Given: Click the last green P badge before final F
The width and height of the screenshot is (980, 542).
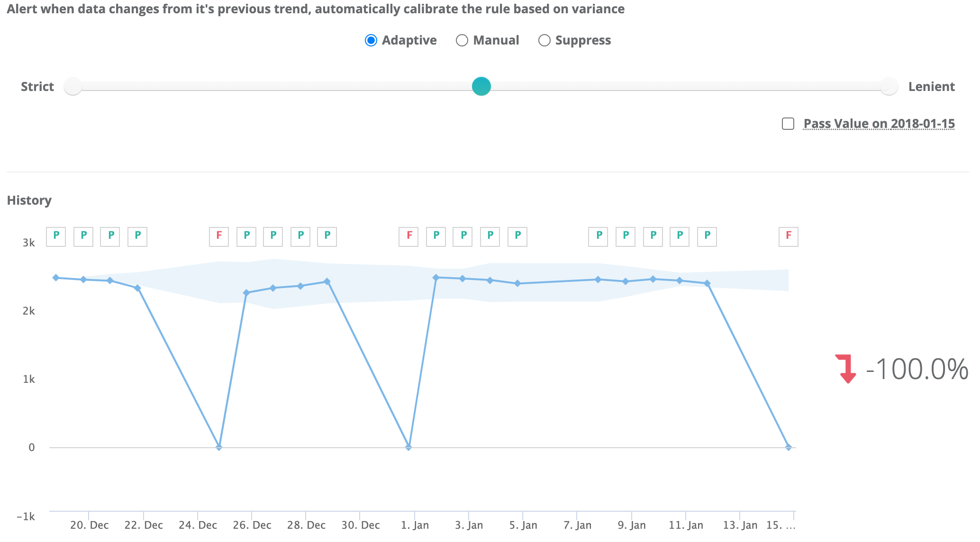Looking at the screenshot, I should point(707,236).
